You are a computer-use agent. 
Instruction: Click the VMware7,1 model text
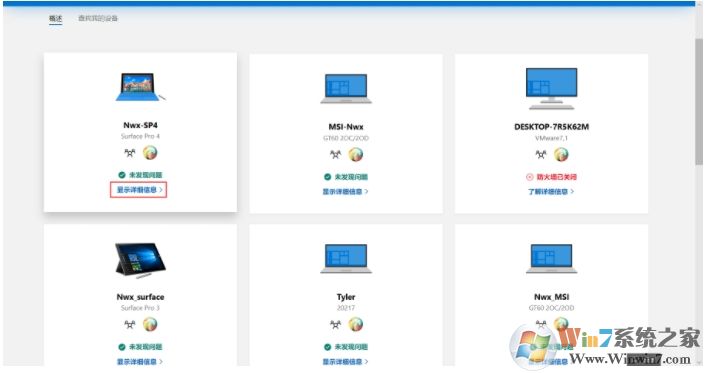551,138
